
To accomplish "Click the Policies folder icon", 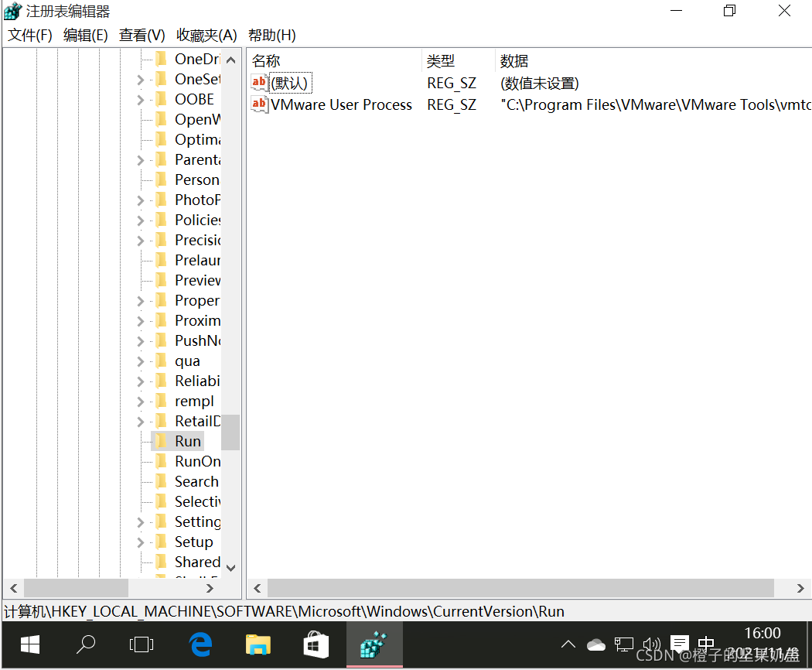I will click(x=161, y=220).
